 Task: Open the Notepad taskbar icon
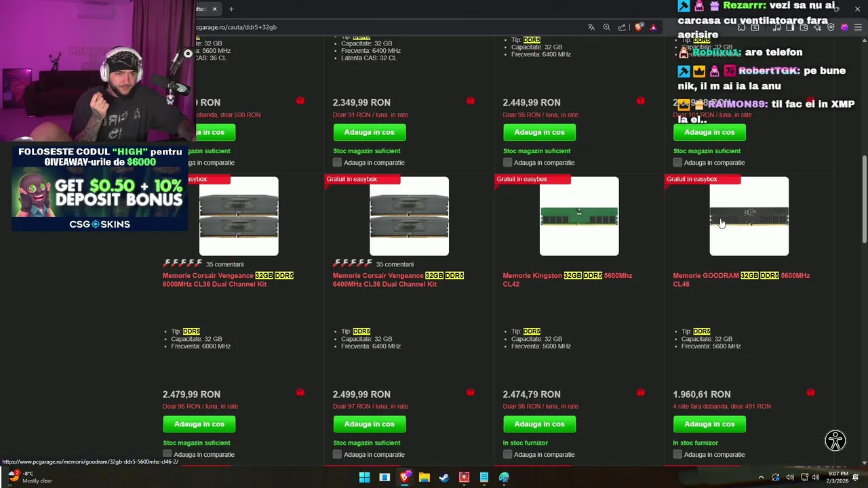pyautogui.click(x=484, y=477)
